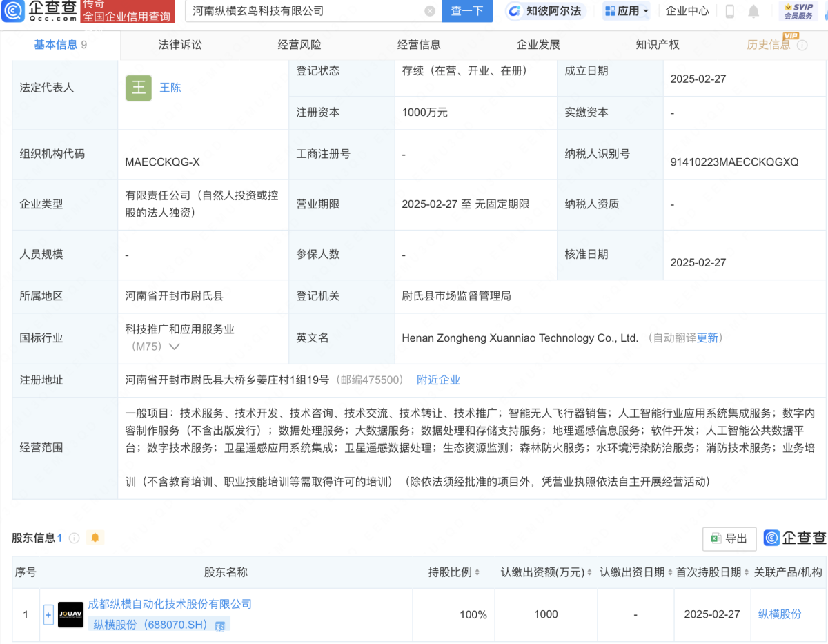
Task: Clear the search box with the X icon
Action: point(430,11)
